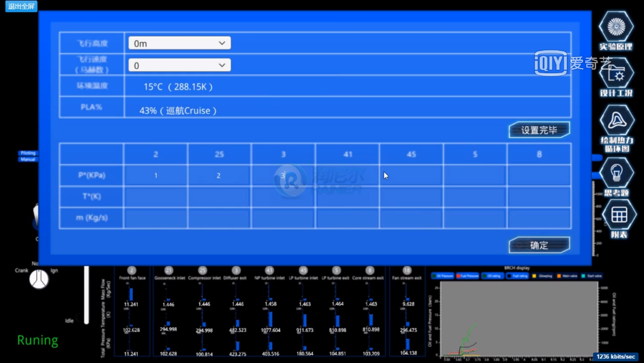Open the 思考题 lightbulb icon

617,172
